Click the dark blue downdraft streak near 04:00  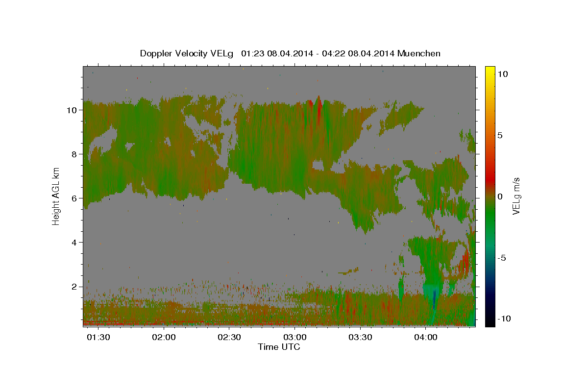tap(434, 300)
